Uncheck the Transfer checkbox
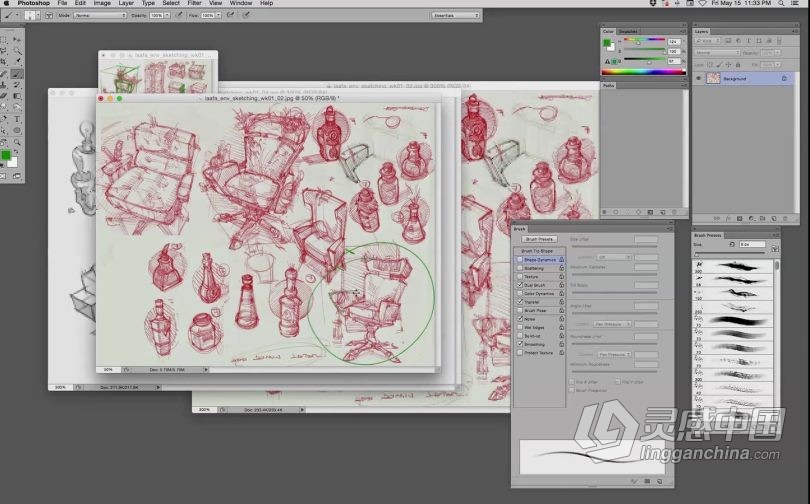Viewport: 810px width, 504px height. (520, 302)
